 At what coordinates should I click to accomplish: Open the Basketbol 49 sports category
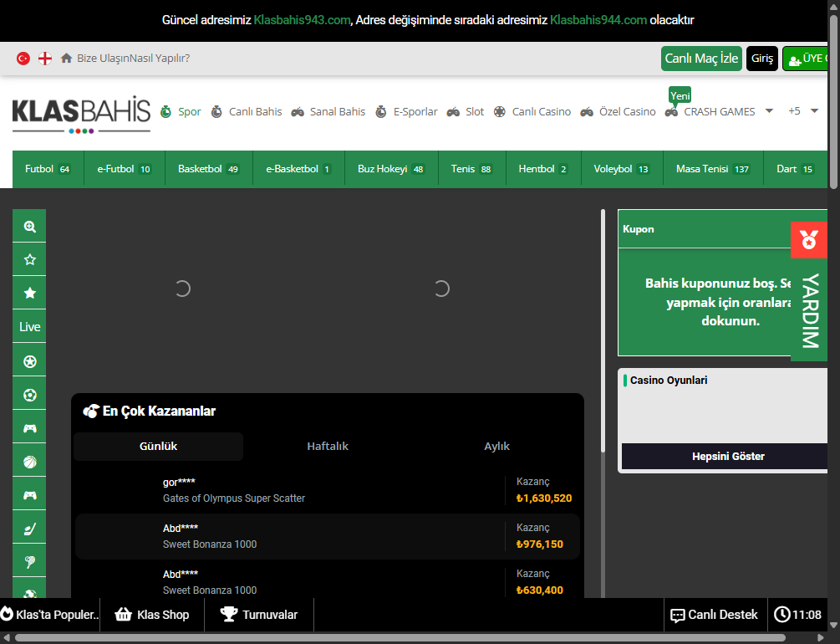pyautogui.click(x=208, y=169)
